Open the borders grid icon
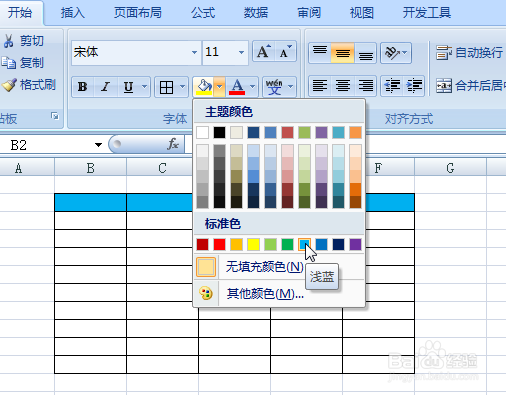This screenshot has height=395, width=506. coord(166,87)
